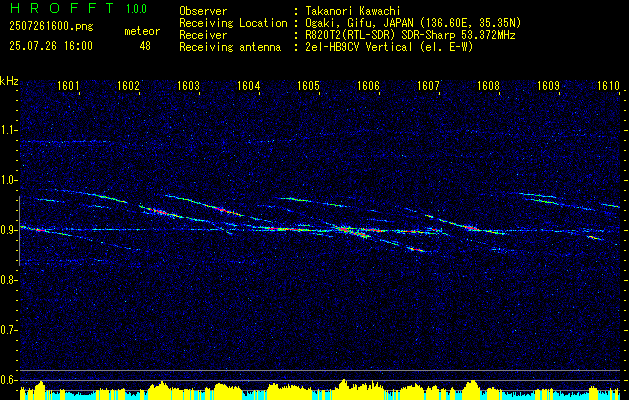Viewport: 629px width, 400px height.
Task: Click the 1609 time axis marker
Action: click(548, 85)
